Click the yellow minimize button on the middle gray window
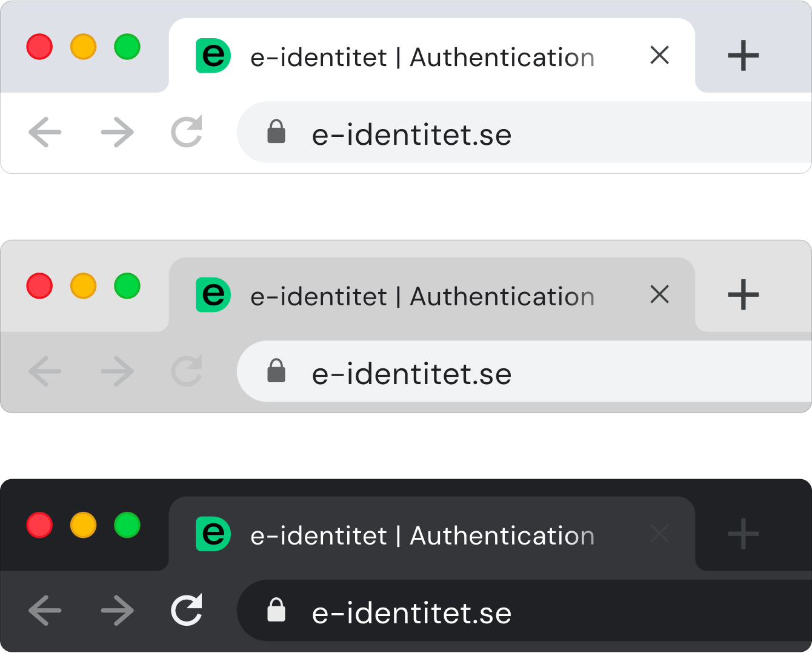 coord(84,286)
